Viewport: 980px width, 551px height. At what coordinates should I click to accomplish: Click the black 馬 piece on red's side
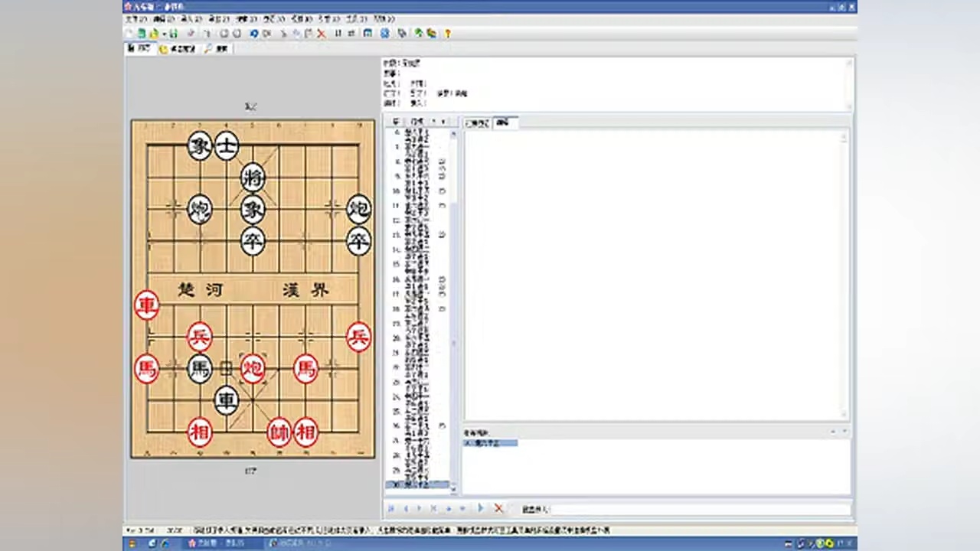pyautogui.click(x=200, y=369)
